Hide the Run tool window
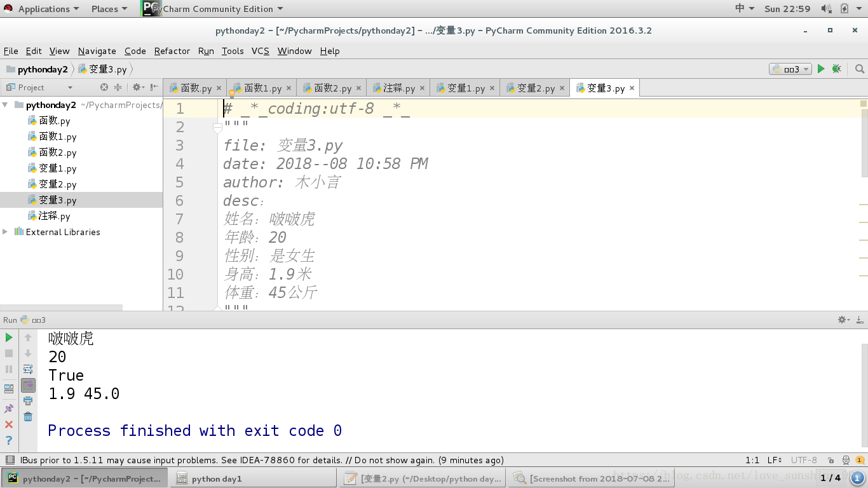868x488 pixels. coord(860,320)
